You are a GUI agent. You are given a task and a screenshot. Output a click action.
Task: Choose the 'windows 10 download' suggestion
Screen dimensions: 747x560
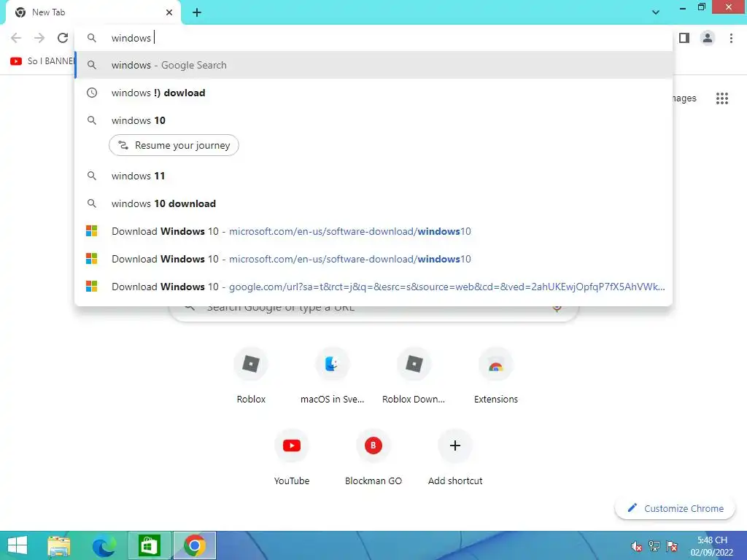pos(373,204)
